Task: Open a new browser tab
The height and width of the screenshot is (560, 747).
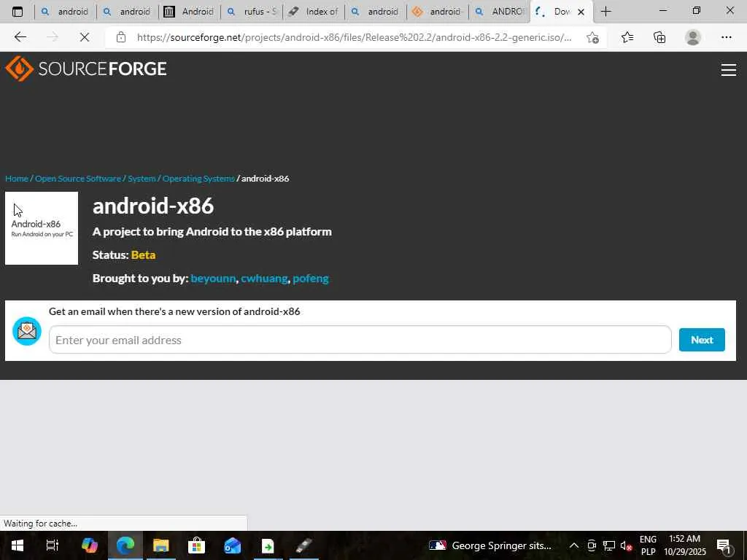Action: (x=605, y=12)
